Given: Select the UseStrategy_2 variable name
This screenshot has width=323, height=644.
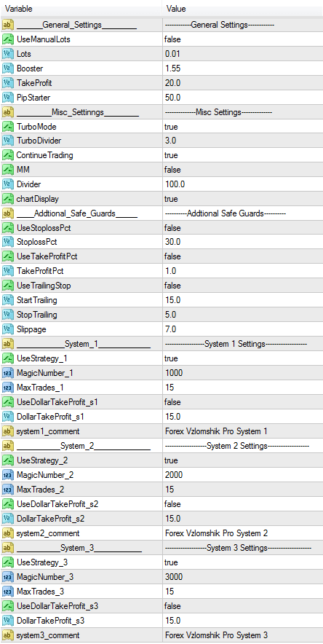Looking at the screenshot, I should pos(42,460).
